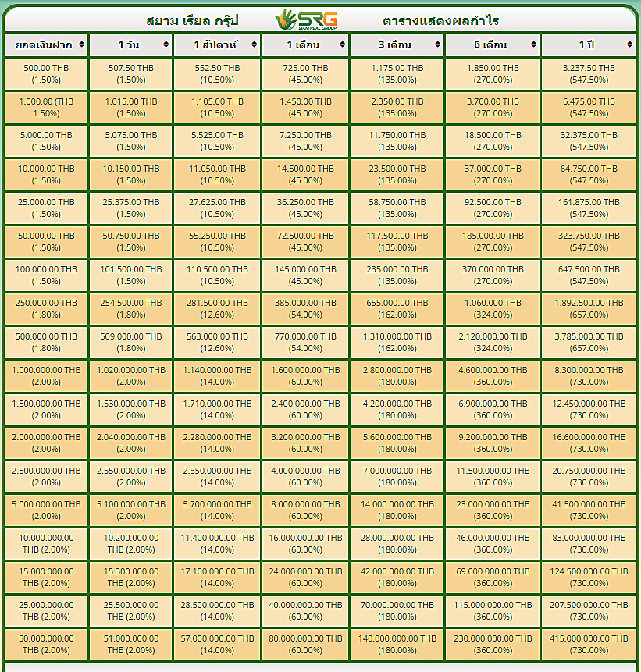
Task: Click the ยอดเงินฝาก column header
Action: 46,45
